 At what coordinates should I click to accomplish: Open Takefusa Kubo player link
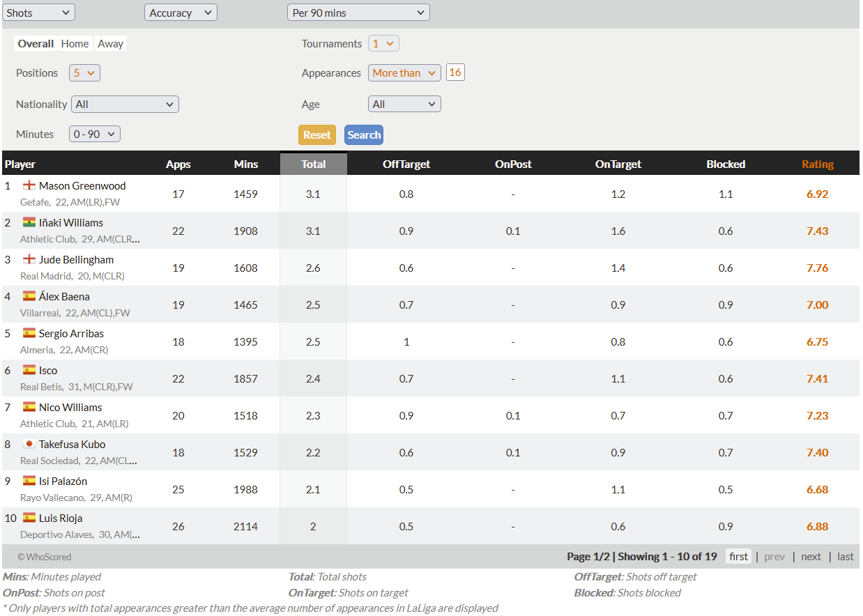coord(72,445)
